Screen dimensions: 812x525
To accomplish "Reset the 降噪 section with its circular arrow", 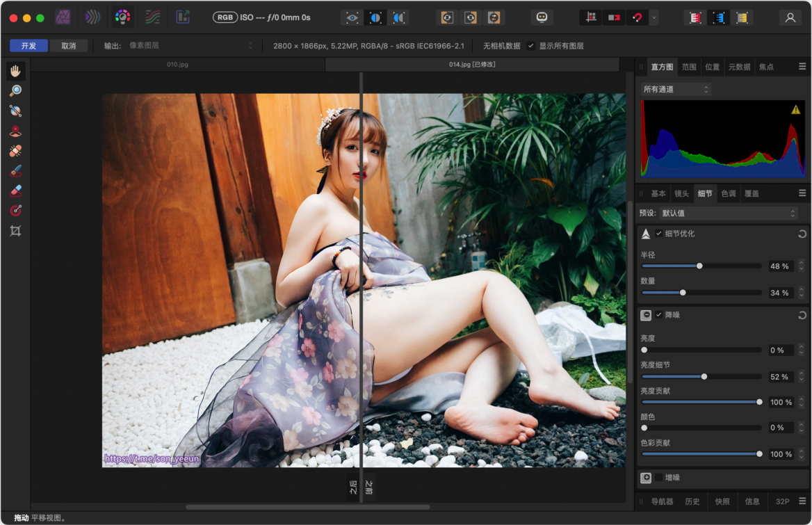I will click(802, 315).
